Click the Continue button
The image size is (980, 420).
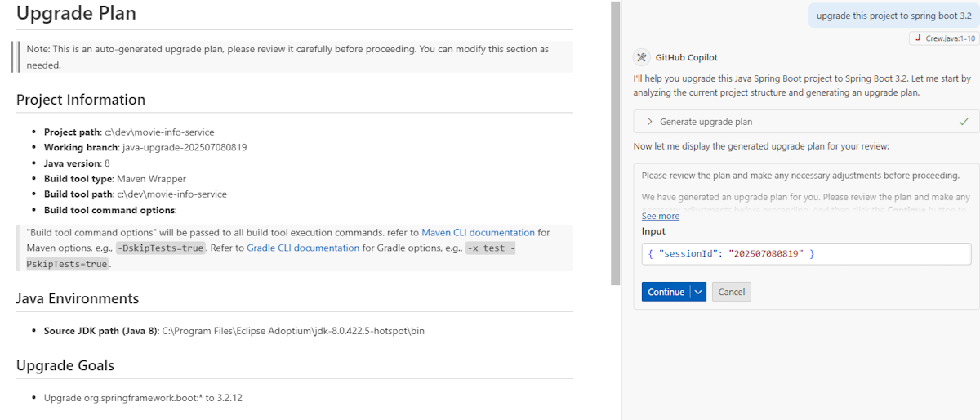666,292
